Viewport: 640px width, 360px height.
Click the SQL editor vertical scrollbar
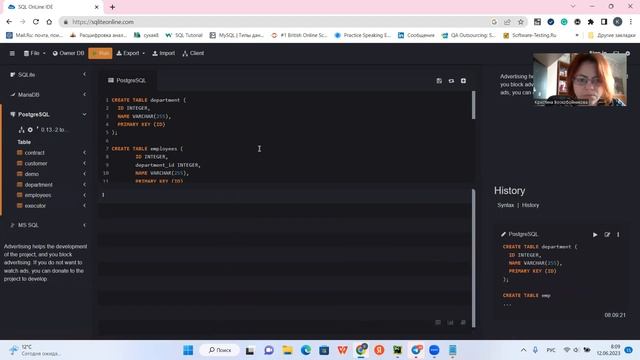[x=473, y=105]
